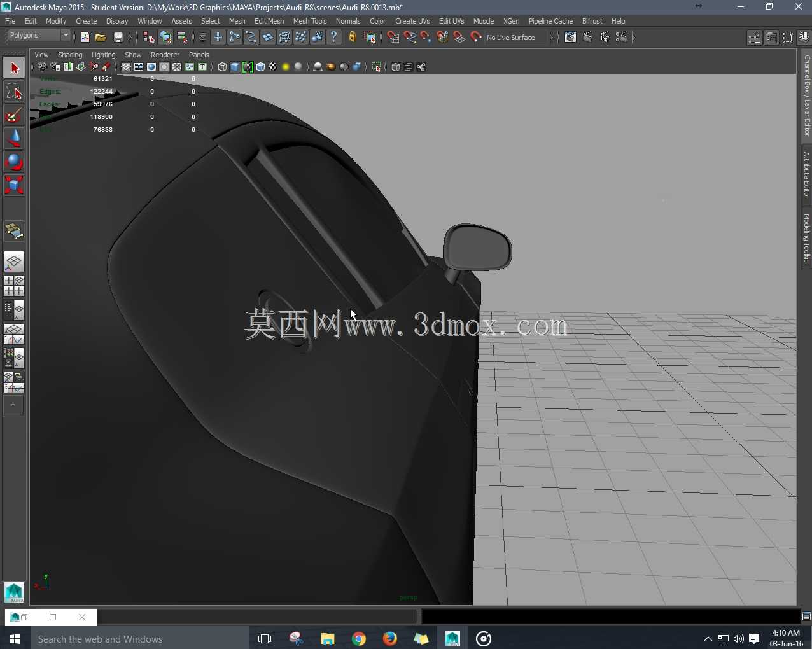Select the arrow Select tool in toolbox
812x649 pixels.
tap(14, 68)
